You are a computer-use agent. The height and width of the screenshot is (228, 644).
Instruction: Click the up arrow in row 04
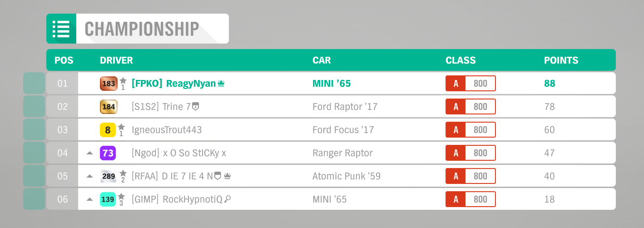(89, 153)
